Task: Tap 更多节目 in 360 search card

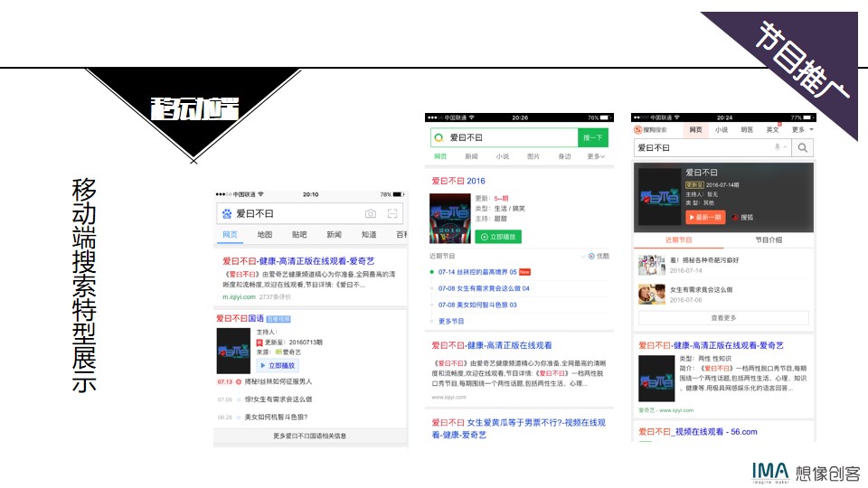Action: pos(451,322)
